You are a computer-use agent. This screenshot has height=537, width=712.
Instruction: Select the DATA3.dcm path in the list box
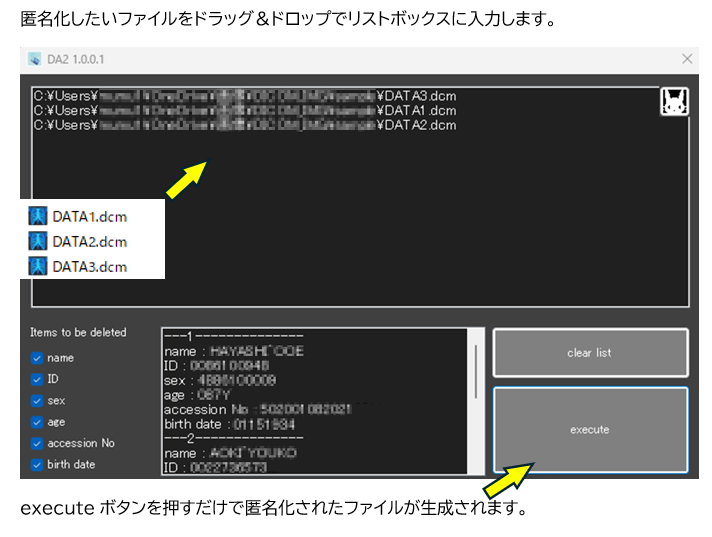(x=245, y=96)
